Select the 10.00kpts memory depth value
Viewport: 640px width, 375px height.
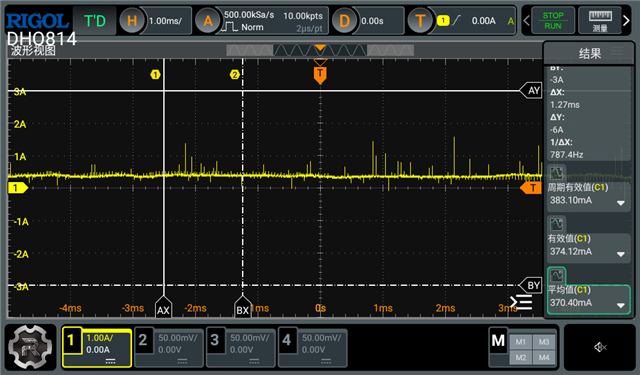click(303, 16)
